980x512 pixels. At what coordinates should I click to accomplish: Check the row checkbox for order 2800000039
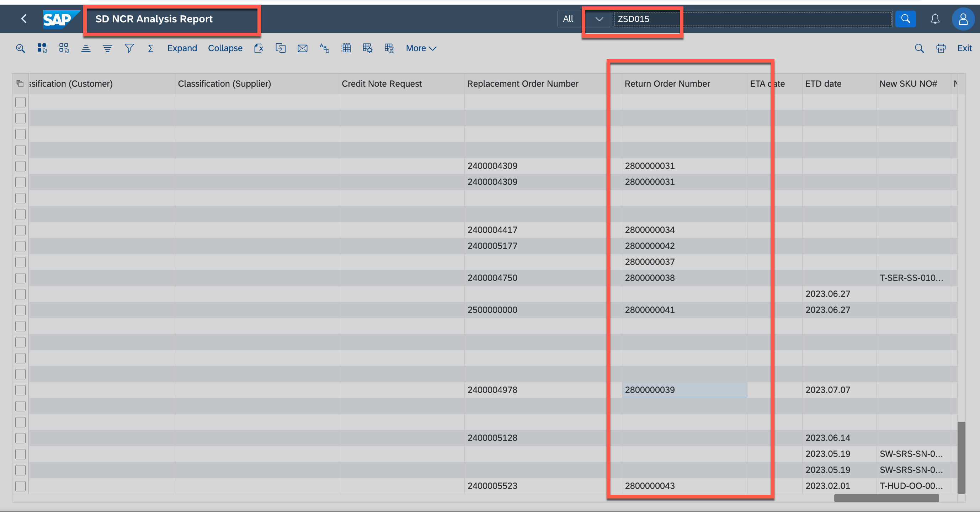[x=21, y=390]
